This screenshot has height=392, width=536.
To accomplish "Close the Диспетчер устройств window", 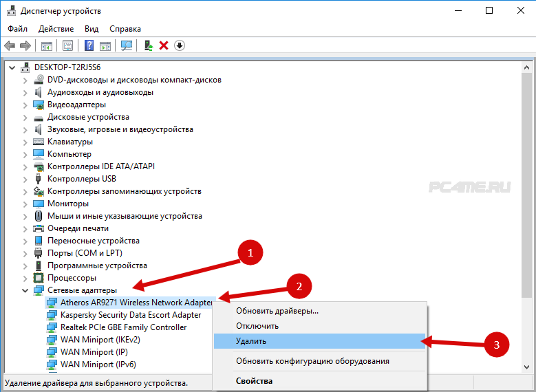I will coord(521,10).
